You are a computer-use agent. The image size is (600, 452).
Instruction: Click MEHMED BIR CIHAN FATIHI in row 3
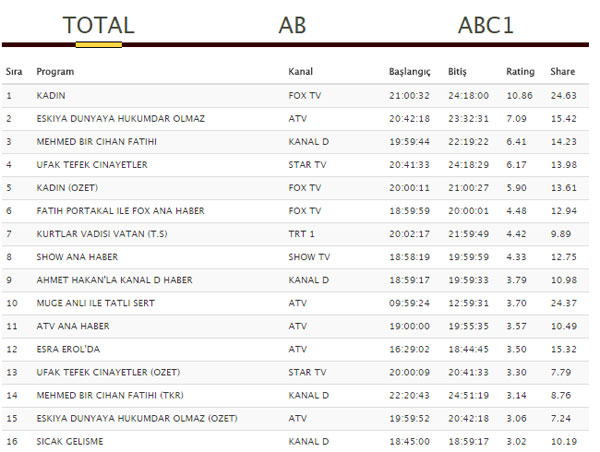point(96,141)
